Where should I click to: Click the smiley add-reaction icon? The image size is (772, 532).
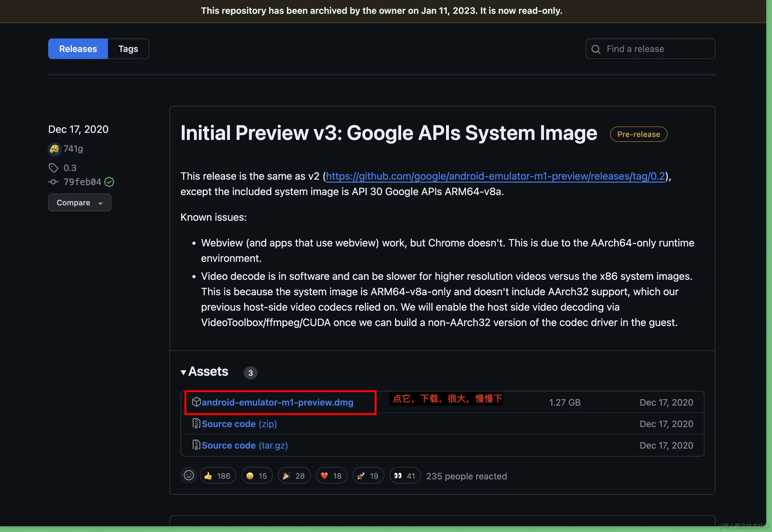189,475
